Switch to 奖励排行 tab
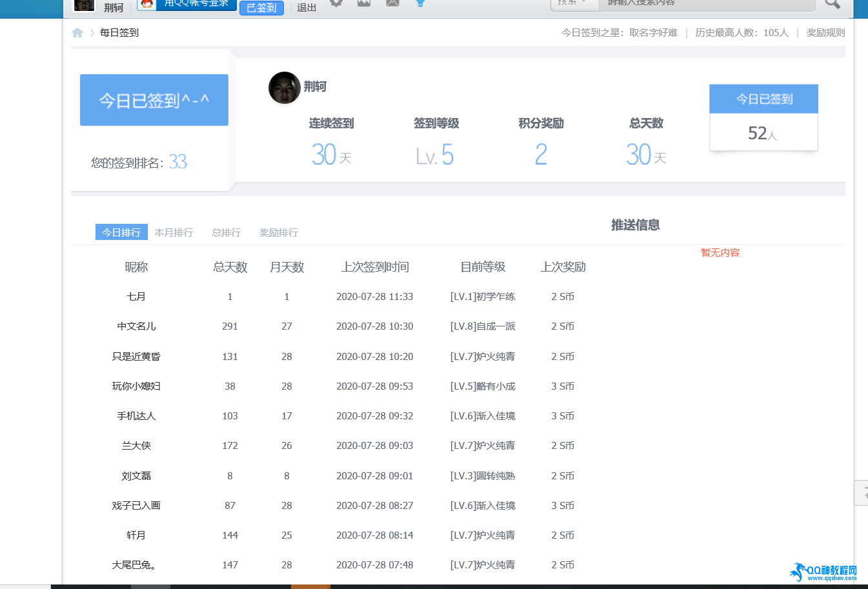This screenshot has height=589, width=868. click(278, 232)
